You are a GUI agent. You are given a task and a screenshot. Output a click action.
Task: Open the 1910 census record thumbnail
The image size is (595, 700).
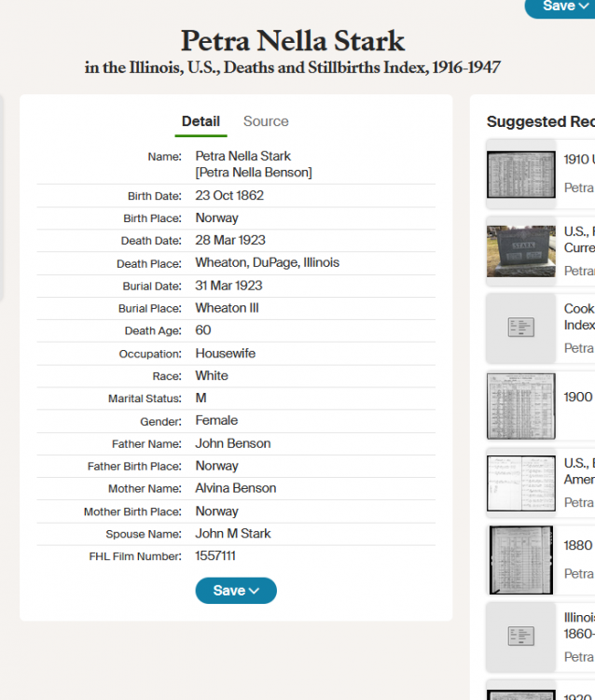[x=521, y=174]
